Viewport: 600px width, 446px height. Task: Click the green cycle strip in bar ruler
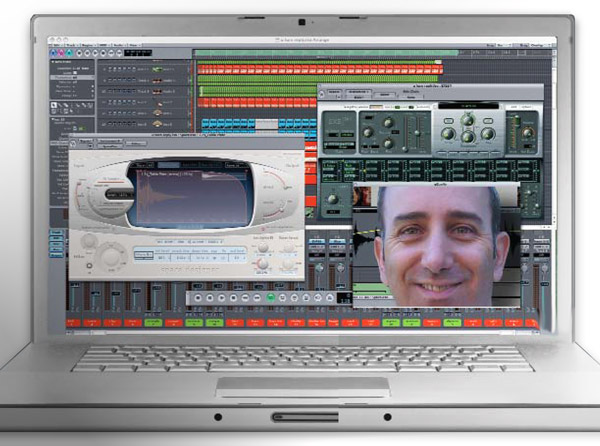coord(326,53)
